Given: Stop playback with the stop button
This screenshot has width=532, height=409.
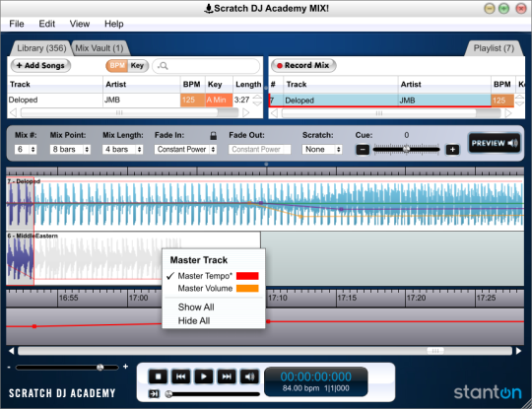Looking at the screenshot, I should coord(158,376).
